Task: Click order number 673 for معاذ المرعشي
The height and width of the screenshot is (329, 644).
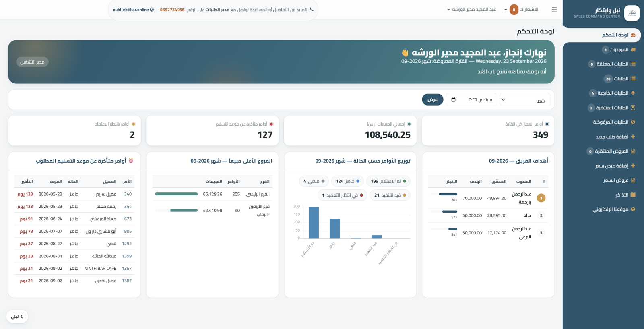Action: pos(128,219)
